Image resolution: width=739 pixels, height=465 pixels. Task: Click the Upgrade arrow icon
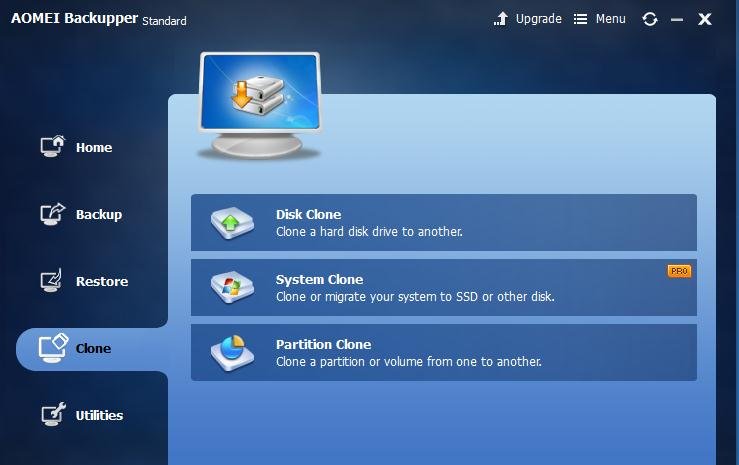click(501, 19)
